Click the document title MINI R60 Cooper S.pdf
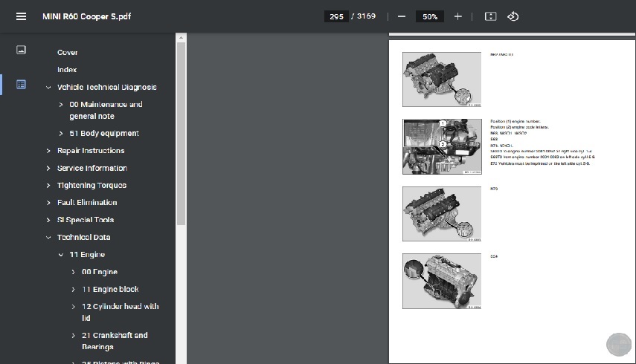Screen dimensions: 636x364 (86, 16)
